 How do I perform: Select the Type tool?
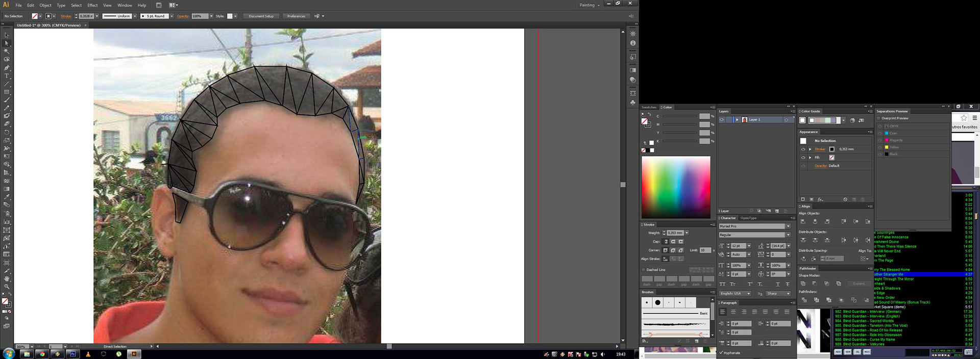7,76
